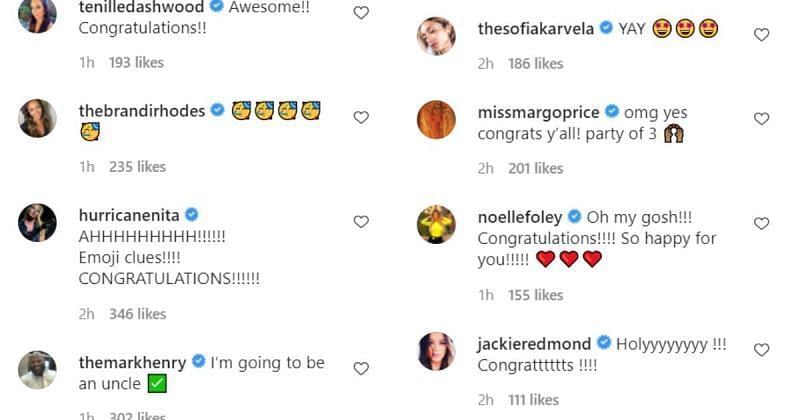Click themarkhenry's avatar
The height and width of the screenshot is (420, 800).
37,370
